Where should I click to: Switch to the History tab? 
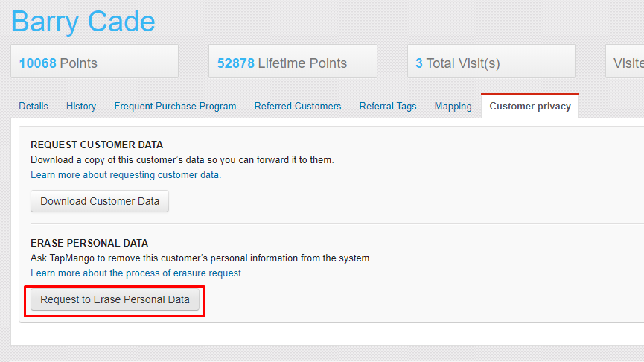pyautogui.click(x=81, y=106)
